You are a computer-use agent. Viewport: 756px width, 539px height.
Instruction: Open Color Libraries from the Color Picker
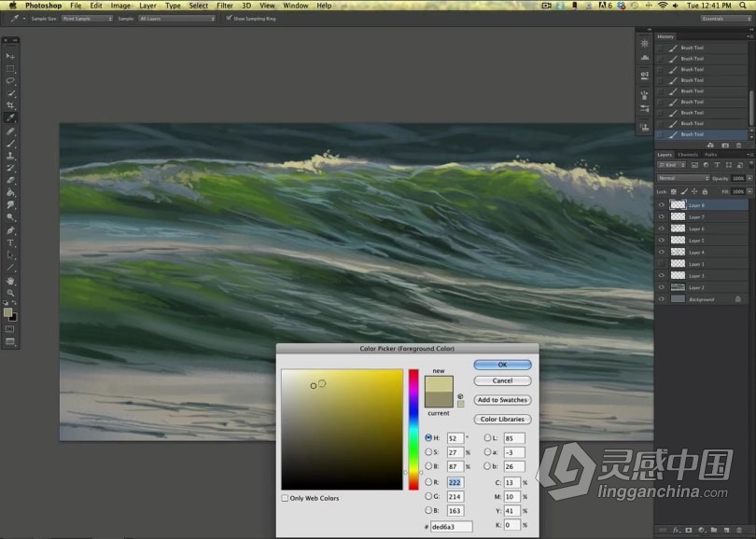[x=502, y=419]
